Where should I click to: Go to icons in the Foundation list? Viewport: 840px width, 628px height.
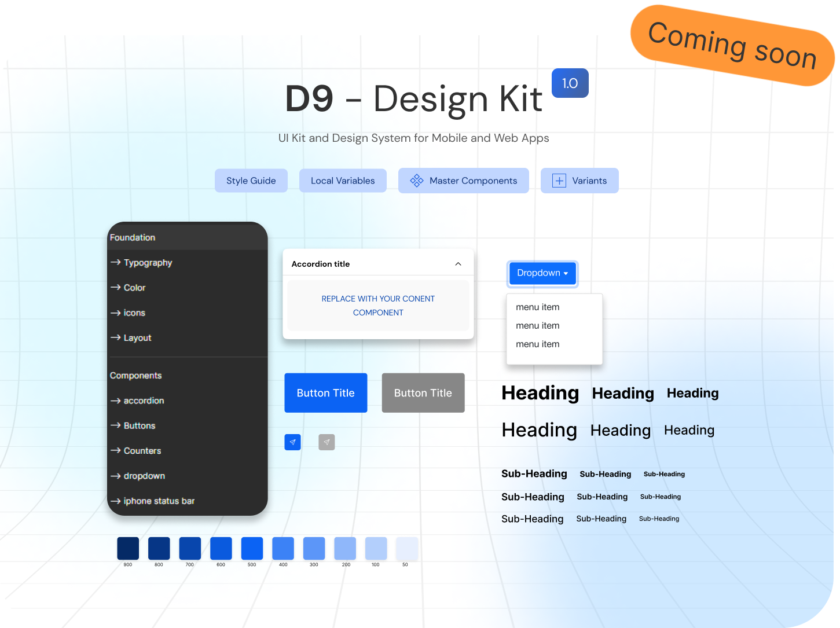(x=128, y=313)
